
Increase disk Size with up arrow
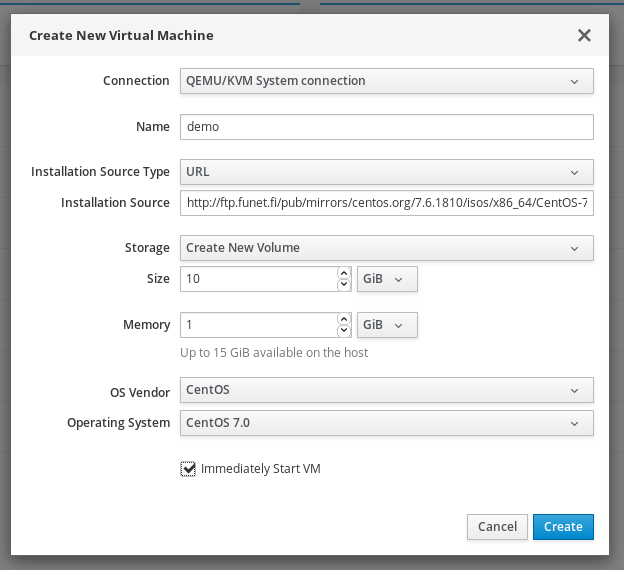344,273
